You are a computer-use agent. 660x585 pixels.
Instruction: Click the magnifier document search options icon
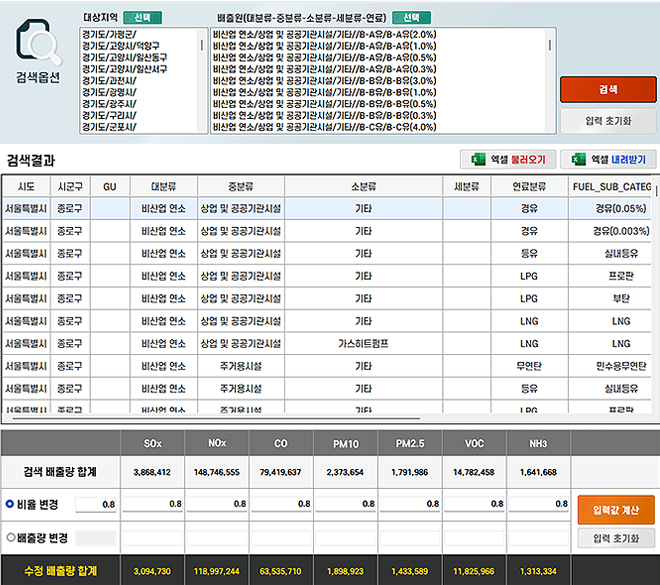[x=39, y=43]
